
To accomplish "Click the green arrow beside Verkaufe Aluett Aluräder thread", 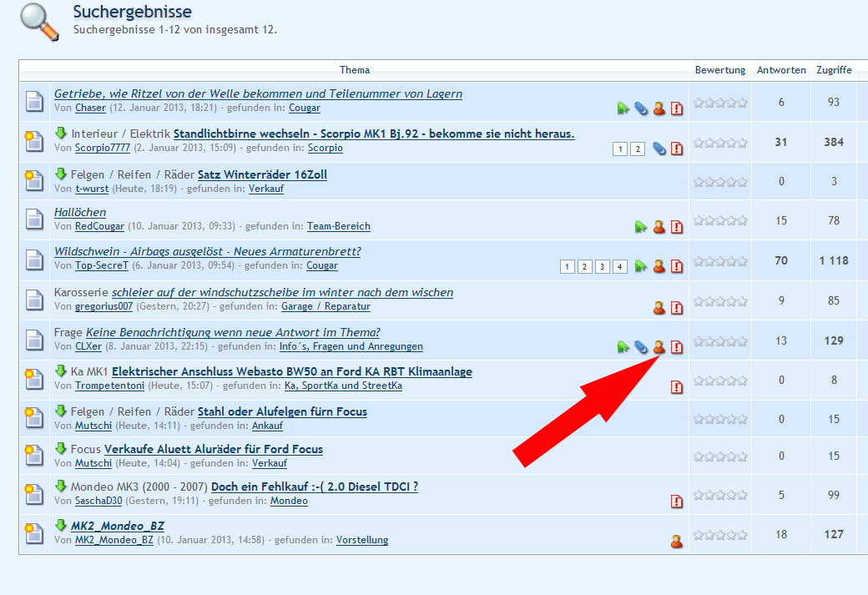I will [x=61, y=448].
